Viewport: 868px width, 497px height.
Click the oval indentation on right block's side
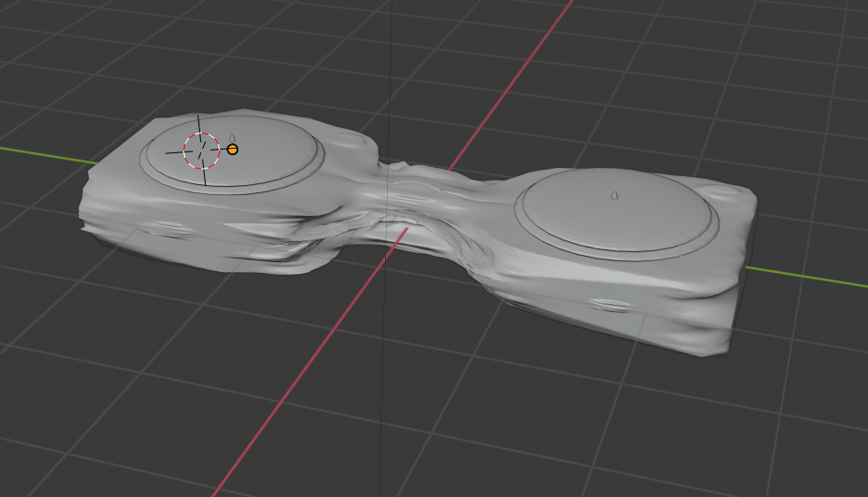click(x=609, y=304)
